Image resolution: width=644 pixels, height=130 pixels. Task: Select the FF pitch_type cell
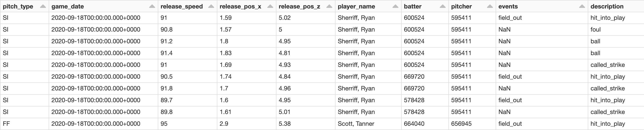(x=6, y=124)
